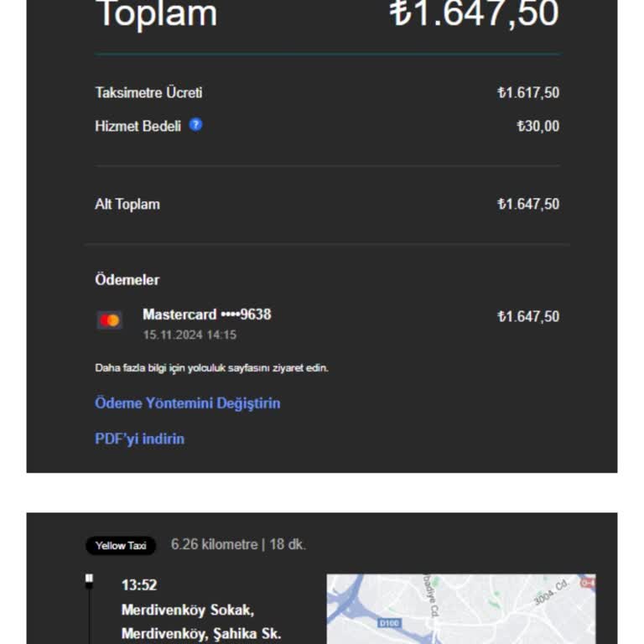Click the ₺1.617,50 taximeter fare value
644x644 pixels.
[528, 93]
